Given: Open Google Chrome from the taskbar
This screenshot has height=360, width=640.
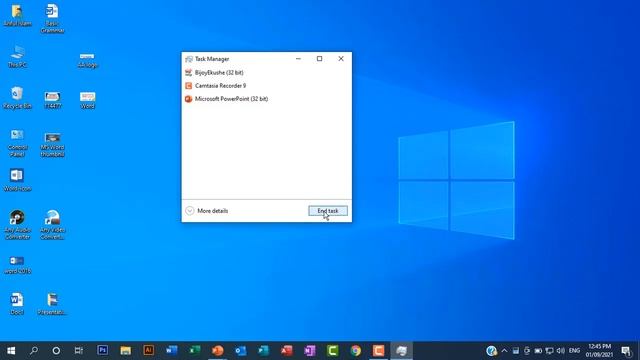Looking at the screenshot, I should click(x=356, y=351).
